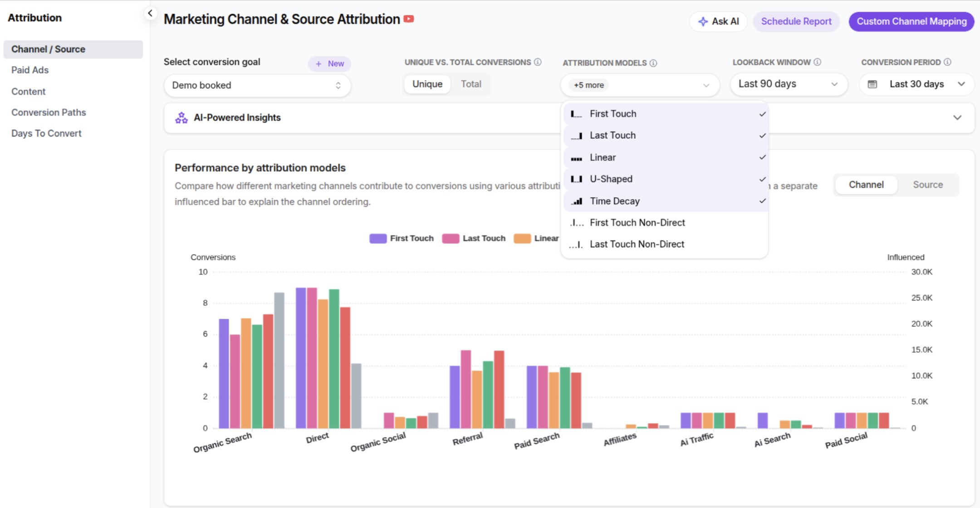Toggle Linear orange legend swatch
The height and width of the screenshot is (508, 980).
pos(522,239)
